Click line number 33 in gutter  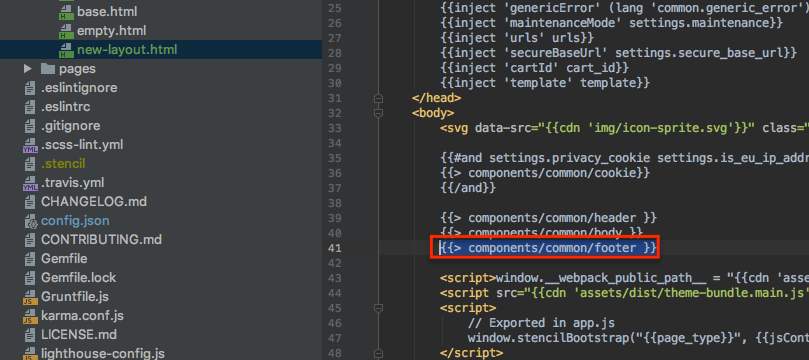[334, 128]
